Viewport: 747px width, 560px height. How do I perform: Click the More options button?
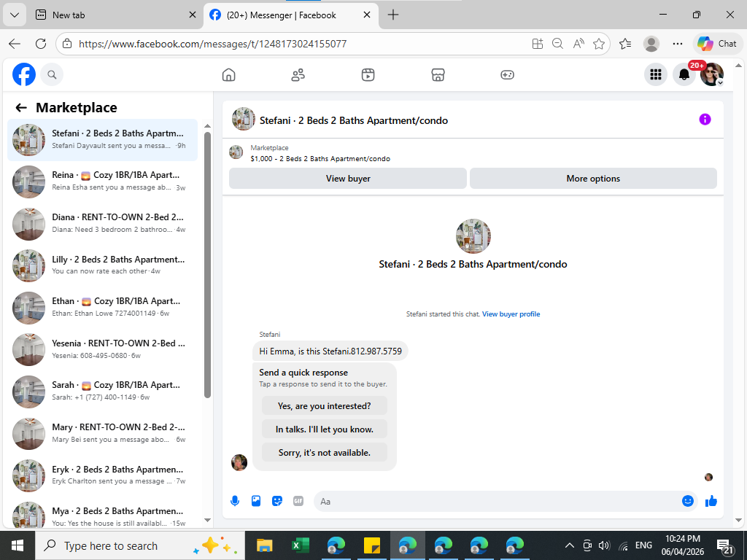coord(593,179)
